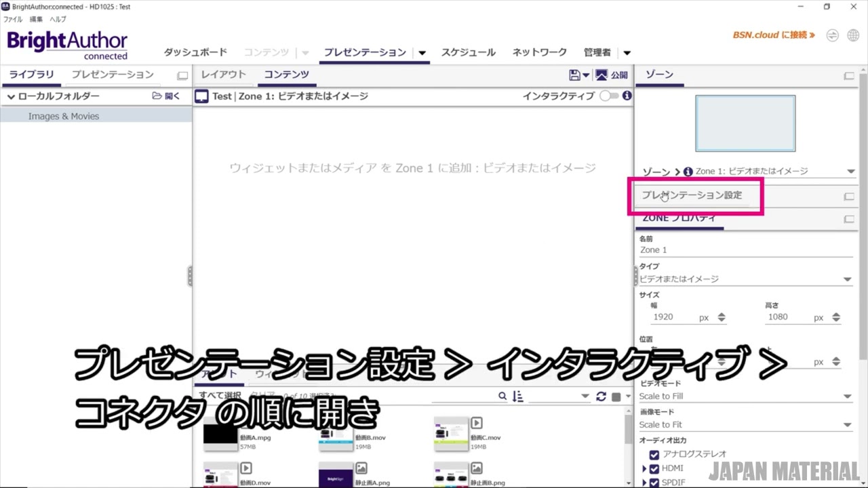This screenshot has width=868, height=488.
Task: Open the 画像モード Scale to Fit dropdown
Action: click(746, 425)
